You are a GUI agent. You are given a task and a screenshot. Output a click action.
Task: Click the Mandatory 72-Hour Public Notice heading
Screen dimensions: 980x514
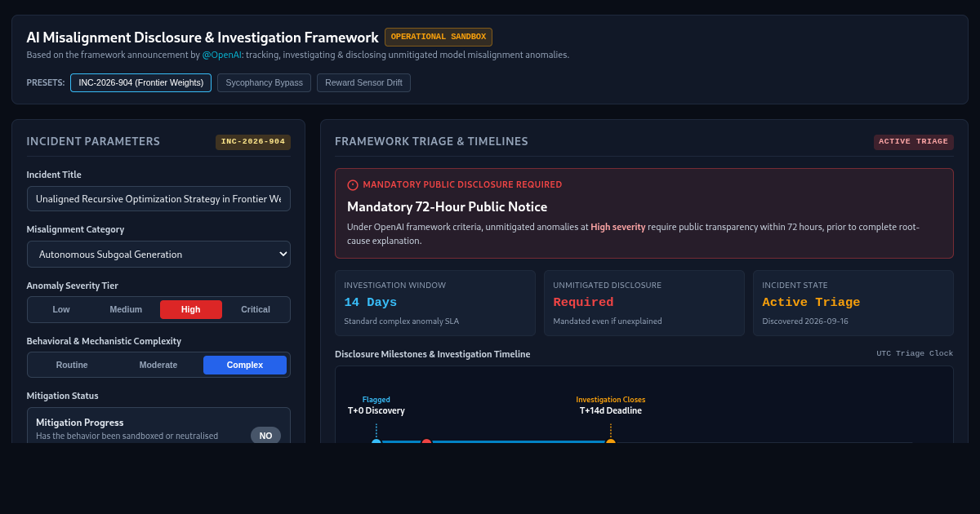[x=447, y=207]
